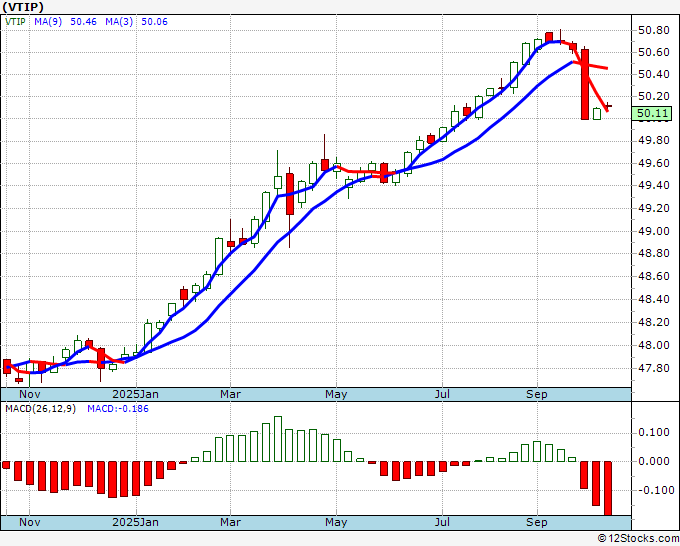Click May on the price chart date axis
This screenshot has height=546, width=680.
[336, 394]
